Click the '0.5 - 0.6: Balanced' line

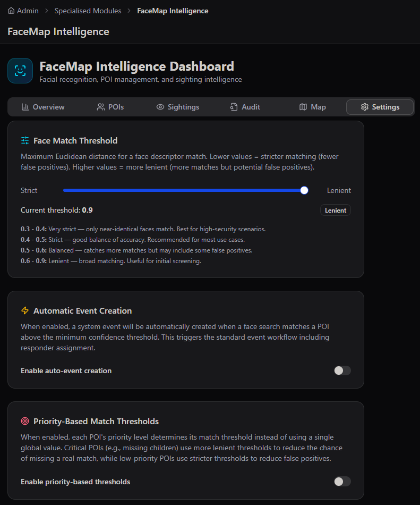(x=136, y=250)
